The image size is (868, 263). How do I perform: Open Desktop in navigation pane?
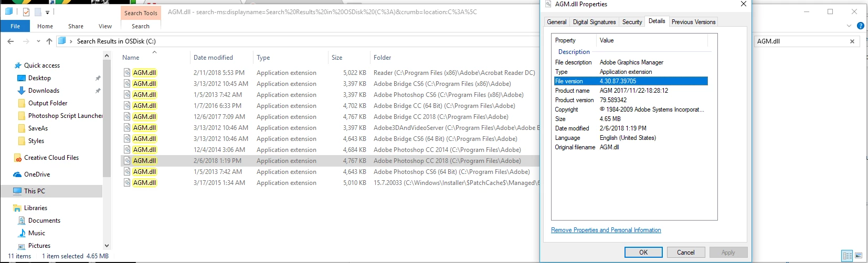click(39, 78)
